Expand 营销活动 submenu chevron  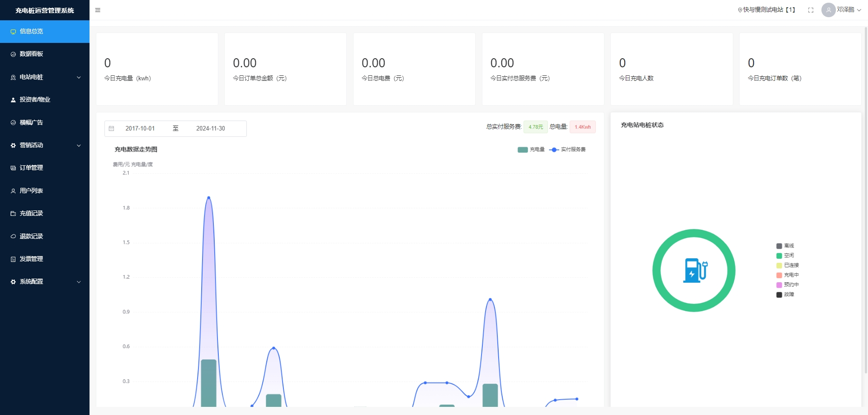pos(79,145)
